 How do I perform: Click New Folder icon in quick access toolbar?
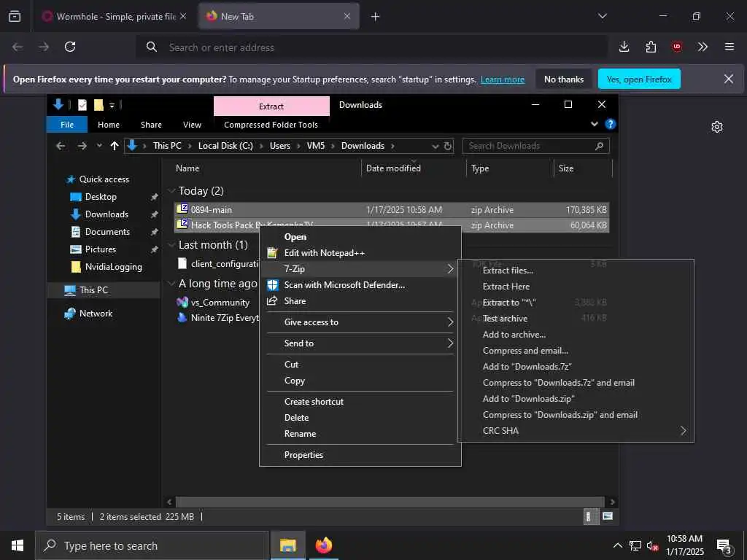coord(98,105)
